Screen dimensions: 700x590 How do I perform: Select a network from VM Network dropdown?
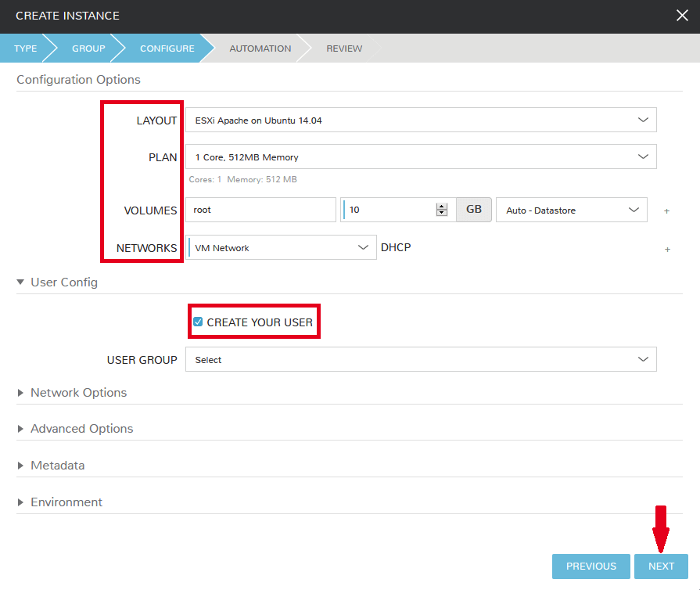coord(281,248)
